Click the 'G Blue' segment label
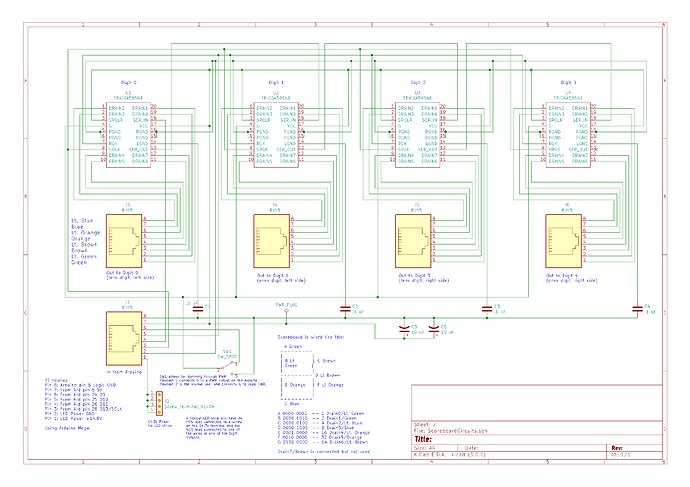The height and width of the screenshot is (487, 690). [x=292, y=403]
